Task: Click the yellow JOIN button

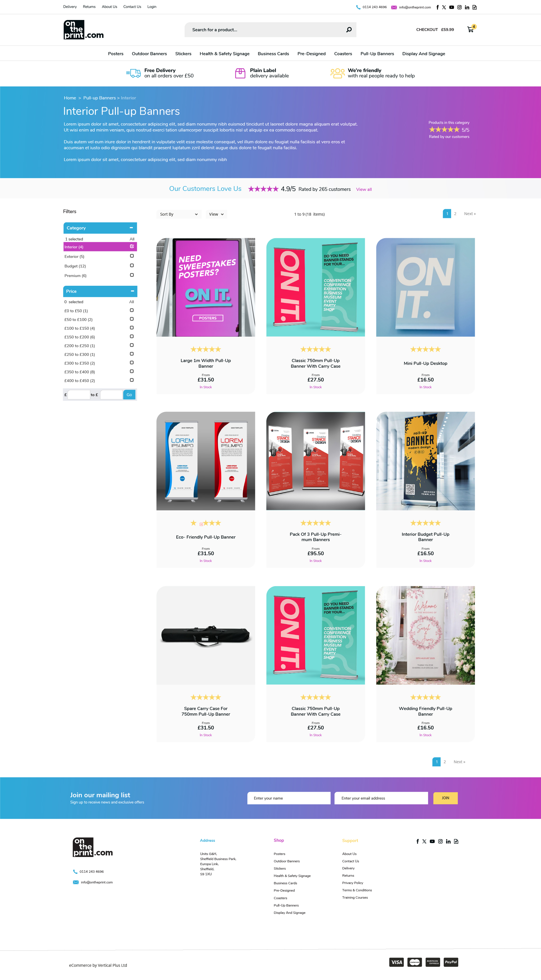Action: (x=445, y=798)
